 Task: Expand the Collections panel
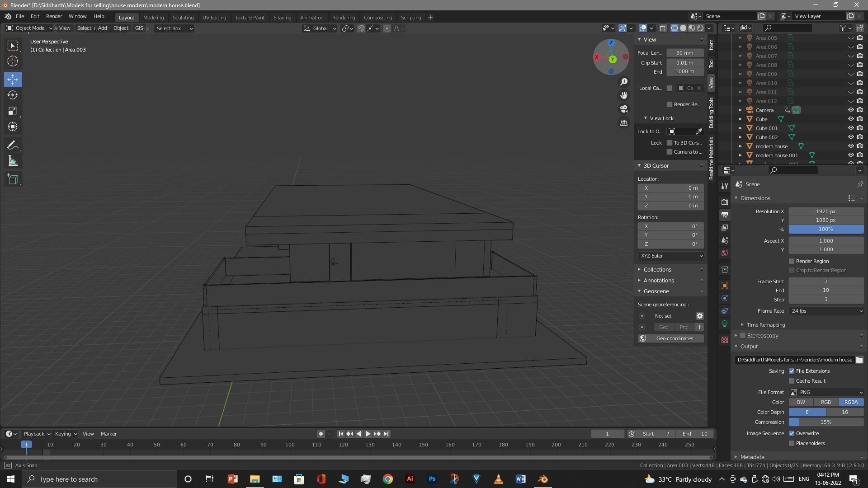pos(657,269)
